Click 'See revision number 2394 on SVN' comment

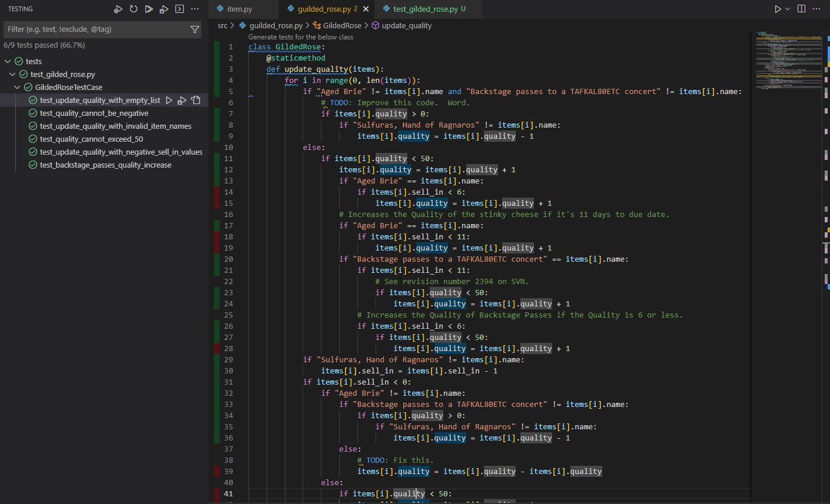tap(452, 281)
